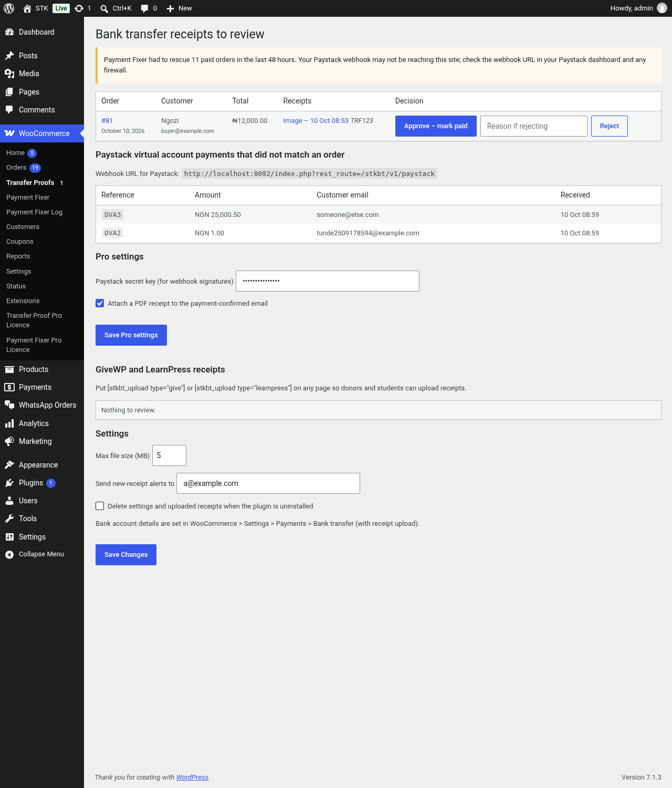The height and width of the screenshot is (788, 672).
Task: Click the Users person icon
Action: click(9, 501)
